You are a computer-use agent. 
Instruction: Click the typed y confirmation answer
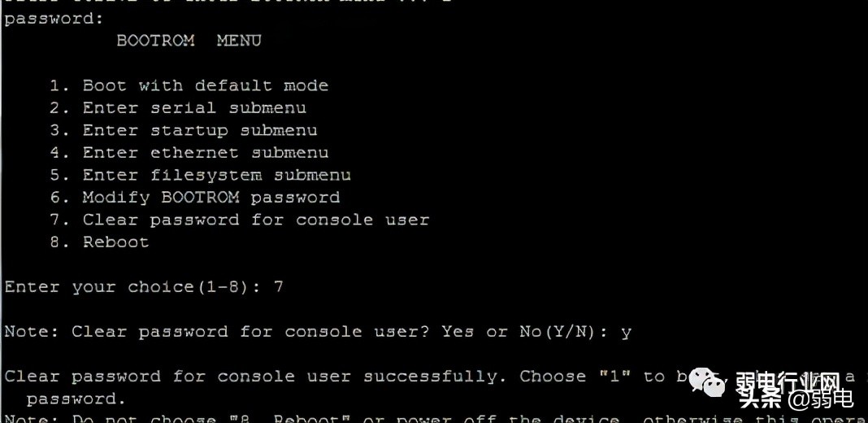click(x=626, y=334)
